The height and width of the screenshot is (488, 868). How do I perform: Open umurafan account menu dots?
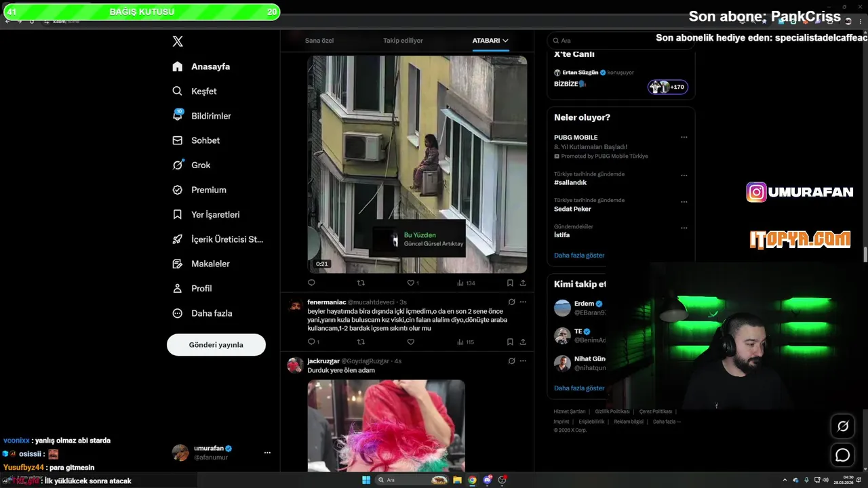267,452
